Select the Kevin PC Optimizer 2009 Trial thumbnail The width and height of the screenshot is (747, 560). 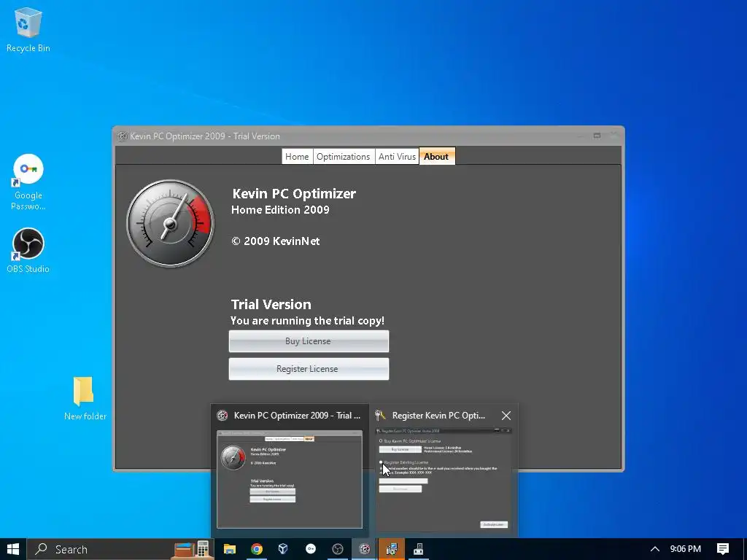[x=290, y=479]
